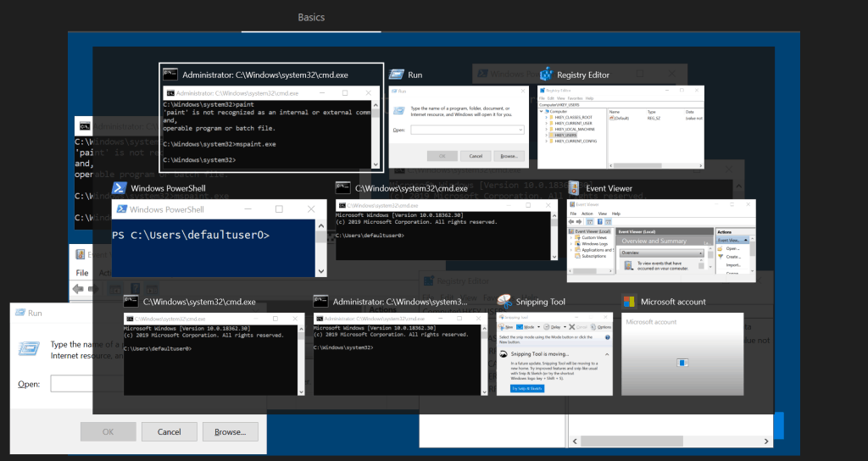Click the "Snipping Tool" title in the switcher

click(540, 302)
